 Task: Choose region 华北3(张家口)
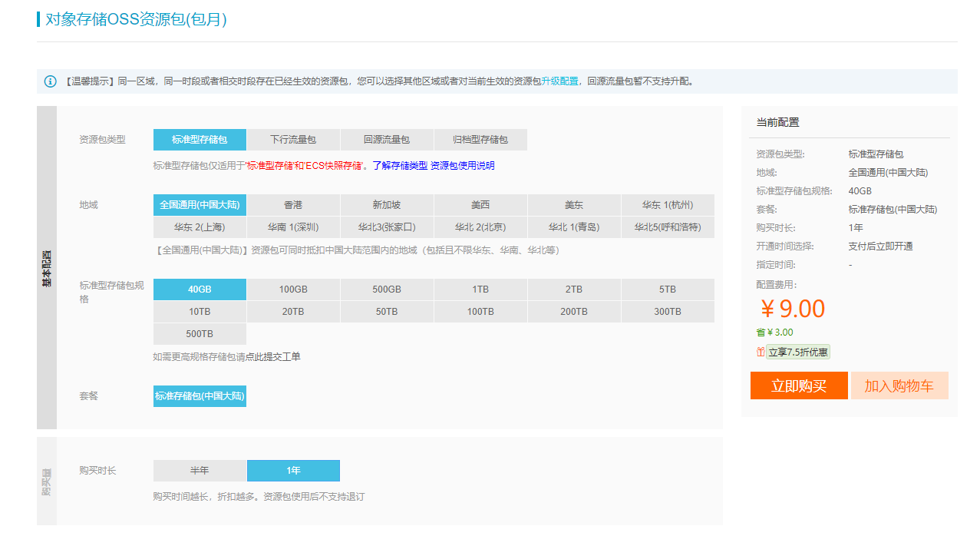[387, 227]
